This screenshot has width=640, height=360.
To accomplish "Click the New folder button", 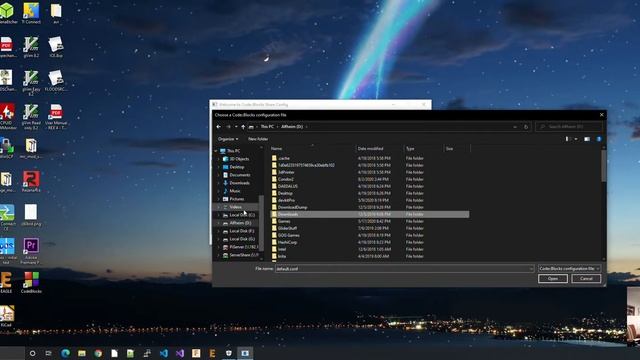I will pos(258,139).
